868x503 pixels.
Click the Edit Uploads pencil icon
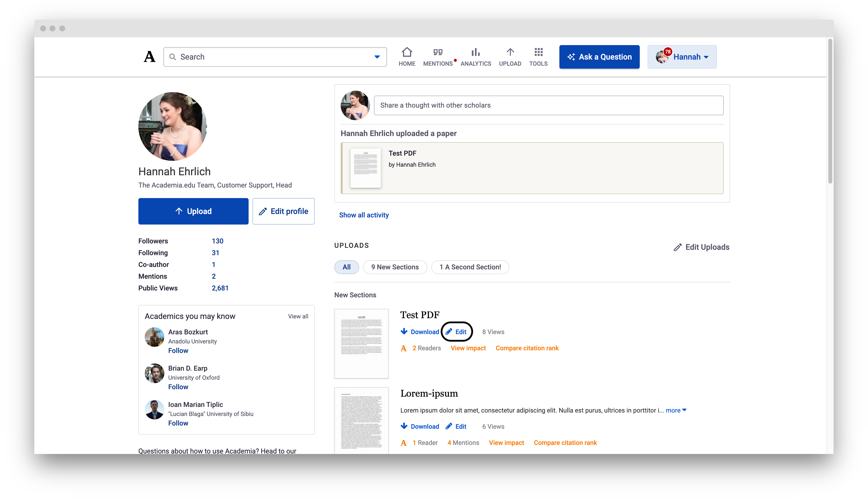[678, 247]
